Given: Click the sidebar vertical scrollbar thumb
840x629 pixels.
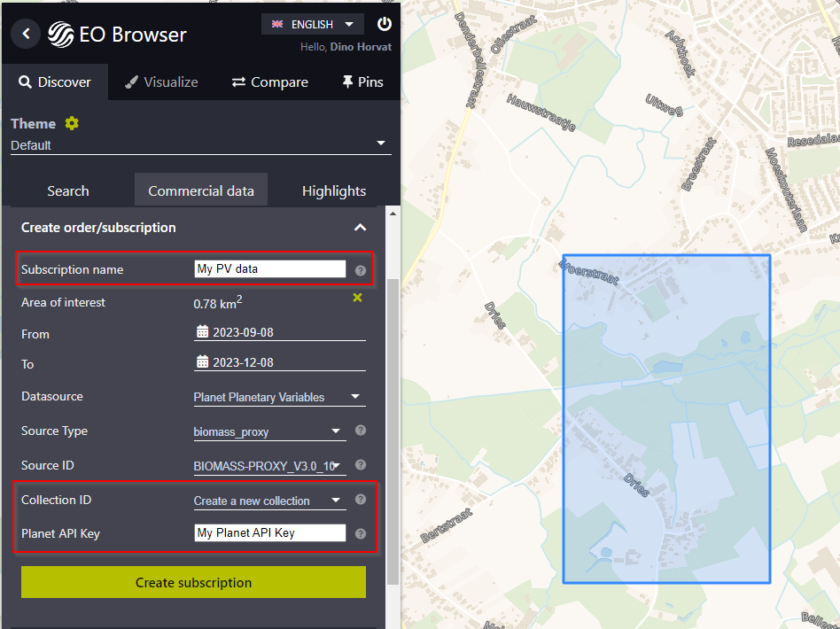Looking at the screenshot, I should tap(393, 431).
